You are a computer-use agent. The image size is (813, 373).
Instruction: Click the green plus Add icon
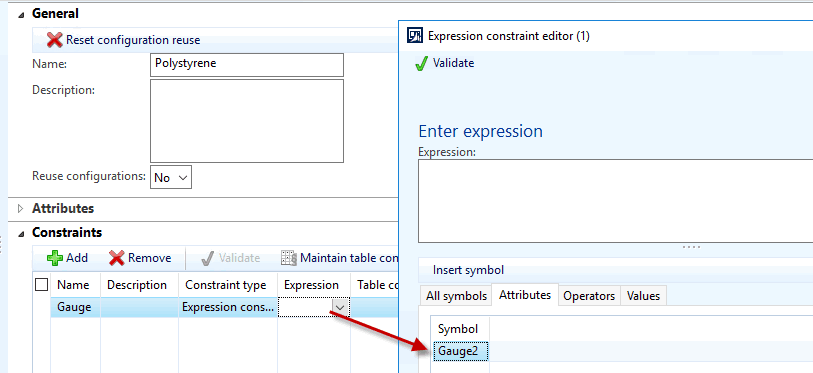coord(55,258)
